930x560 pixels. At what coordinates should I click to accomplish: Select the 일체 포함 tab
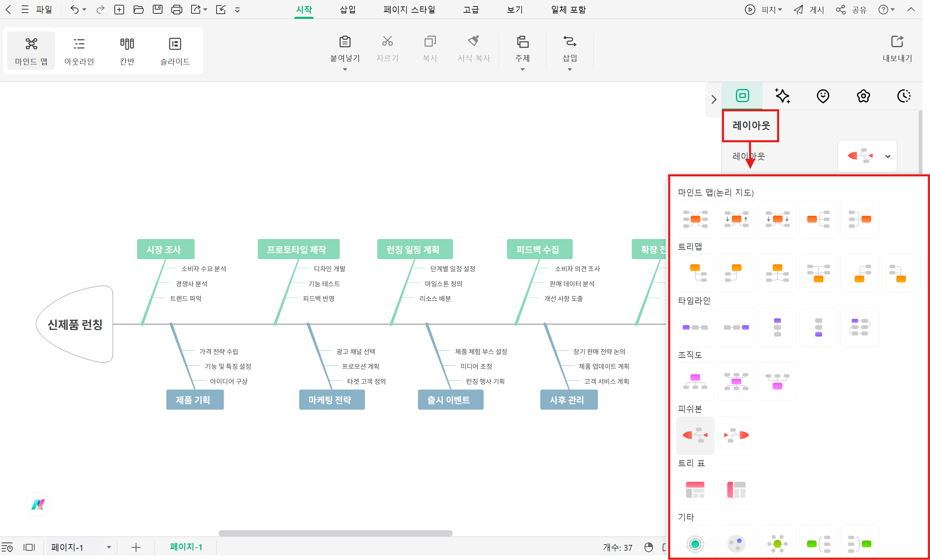(568, 10)
